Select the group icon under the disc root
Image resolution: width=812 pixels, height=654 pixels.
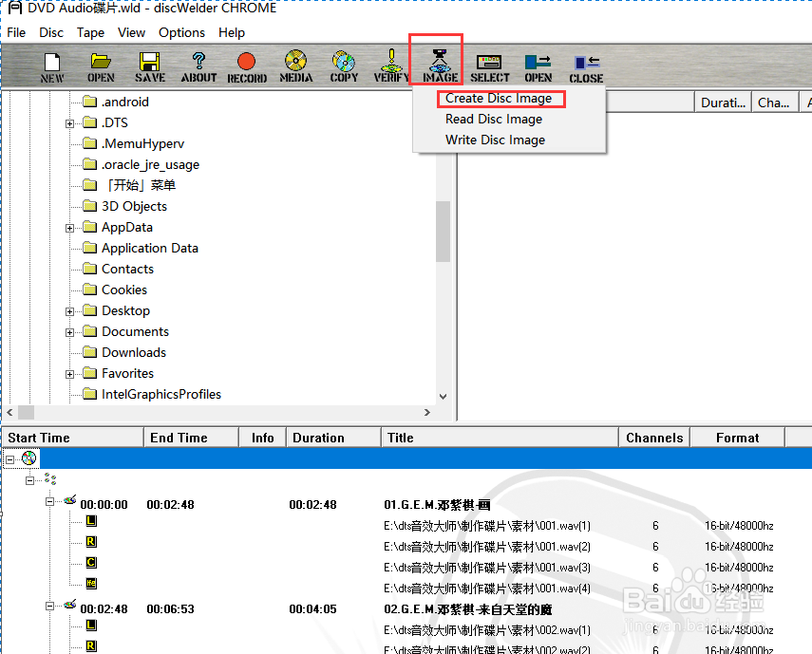[x=50, y=479]
